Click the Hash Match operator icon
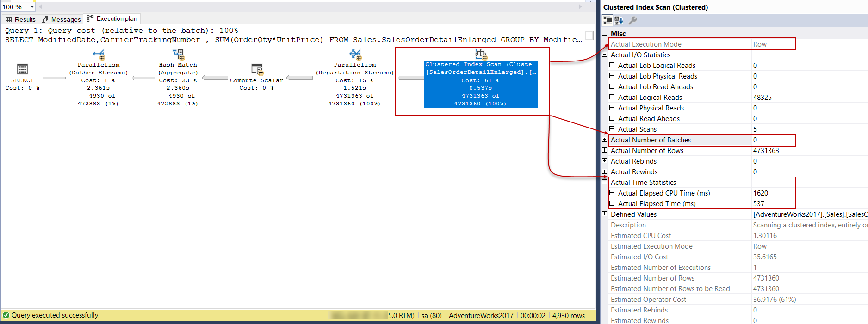The height and width of the screenshot is (324, 868). pyautogui.click(x=178, y=55)
